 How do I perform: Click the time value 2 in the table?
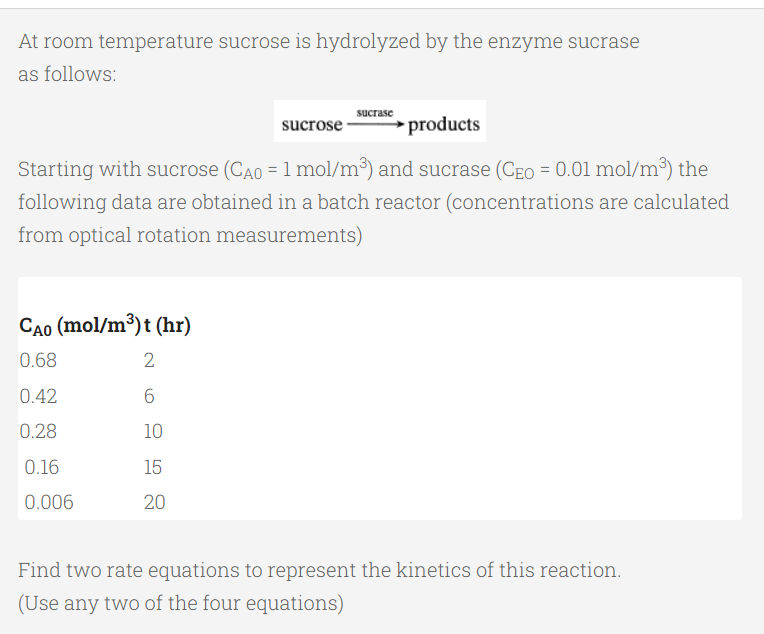(x=149, y=360)
